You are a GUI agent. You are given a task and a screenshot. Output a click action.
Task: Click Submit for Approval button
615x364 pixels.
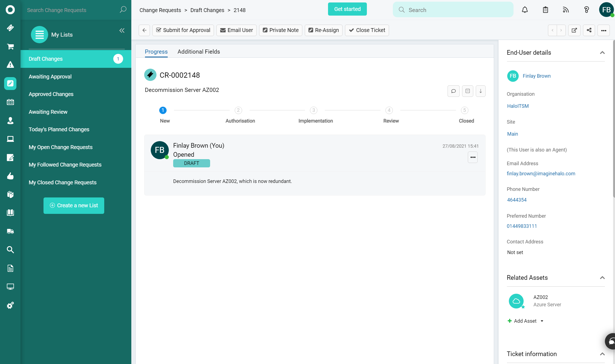click(183, 30)
